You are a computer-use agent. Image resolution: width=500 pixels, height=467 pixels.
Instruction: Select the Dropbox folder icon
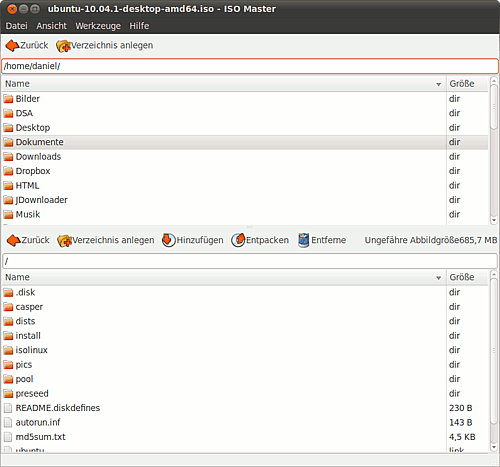coord(8,171)
